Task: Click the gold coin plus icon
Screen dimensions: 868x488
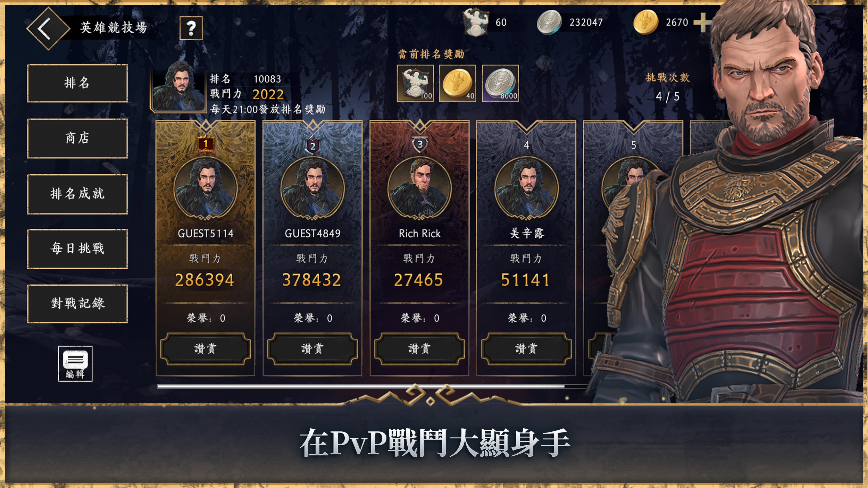Action: point(702,23)
